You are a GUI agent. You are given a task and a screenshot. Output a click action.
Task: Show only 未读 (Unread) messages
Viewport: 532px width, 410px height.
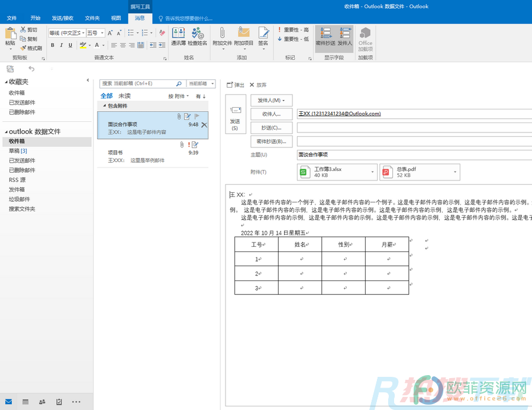click(124, 96)
